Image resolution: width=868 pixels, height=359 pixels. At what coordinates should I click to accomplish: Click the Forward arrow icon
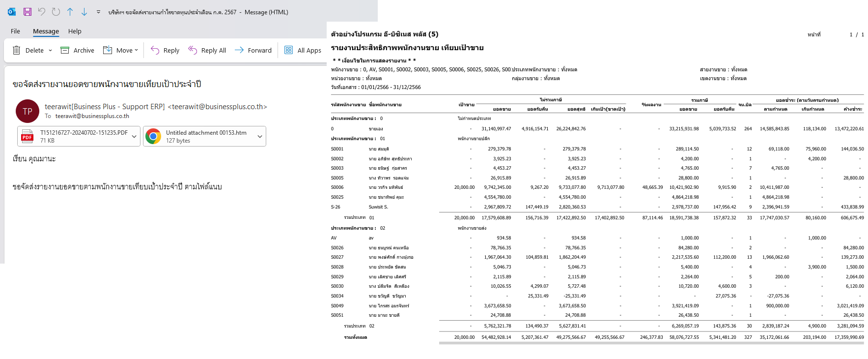[x=239, y=50]
